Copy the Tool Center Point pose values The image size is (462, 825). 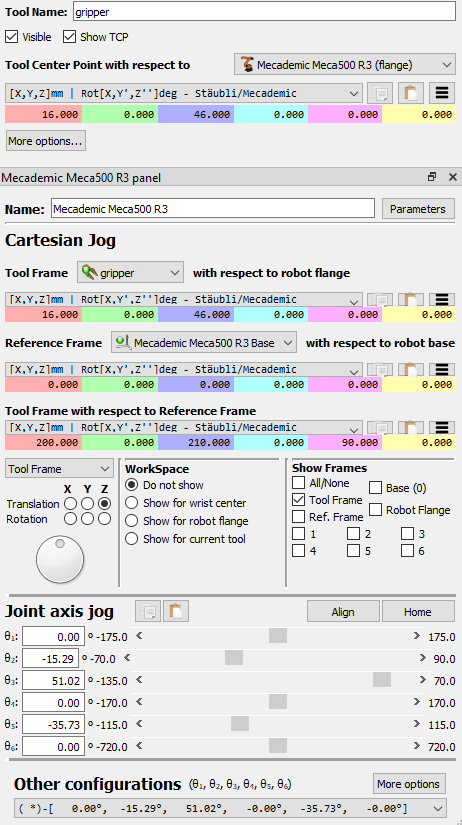coord(380,93)
